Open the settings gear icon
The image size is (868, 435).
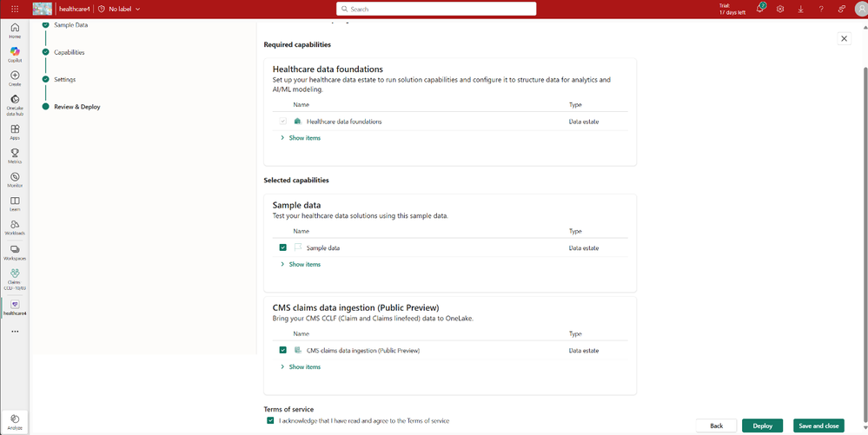(780, 9)
